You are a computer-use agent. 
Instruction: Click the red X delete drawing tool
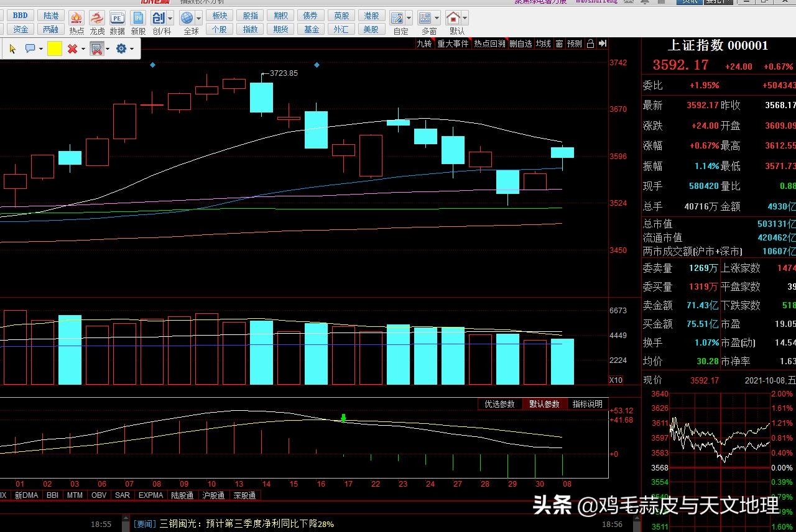pyautogui.click(x=72, y=48)
